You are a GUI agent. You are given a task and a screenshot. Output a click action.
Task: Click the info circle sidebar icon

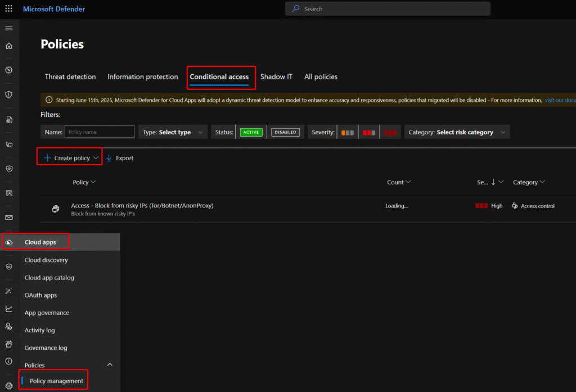point(8,361)
